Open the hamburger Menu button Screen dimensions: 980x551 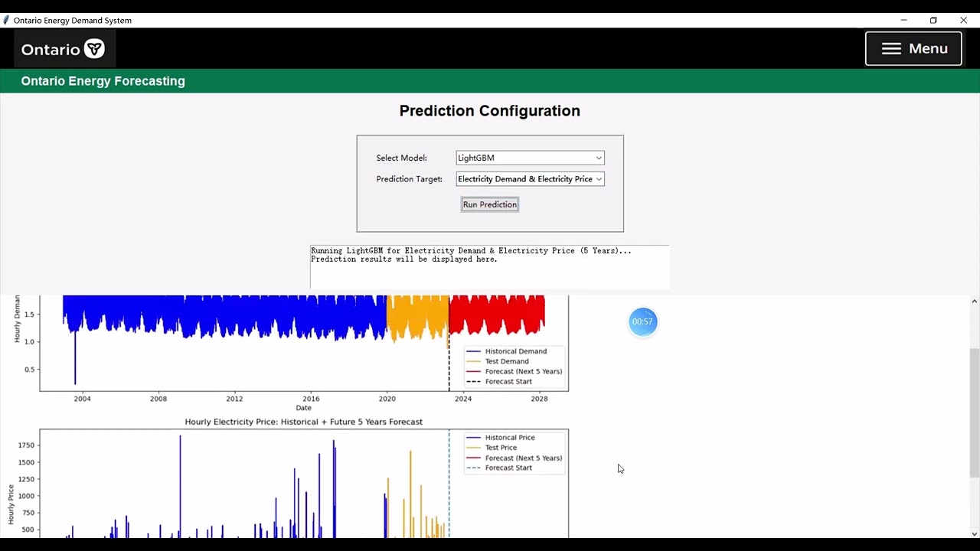click(913, 48)
